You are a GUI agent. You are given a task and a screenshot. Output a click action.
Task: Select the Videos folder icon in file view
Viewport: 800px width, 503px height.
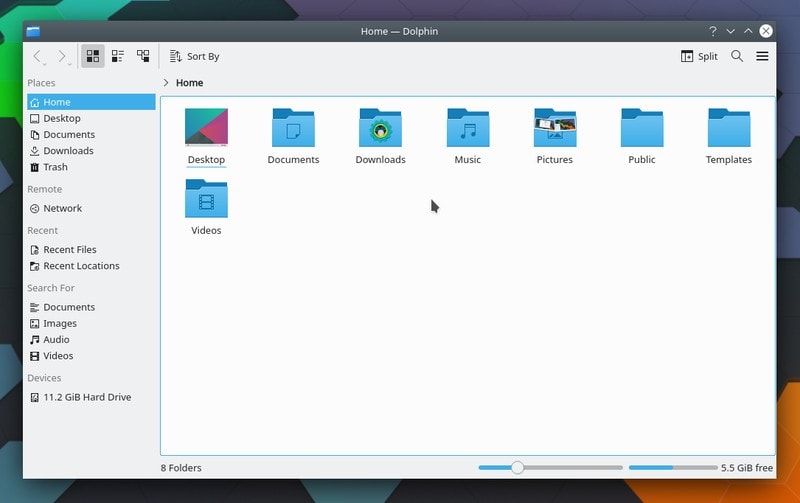206,198
